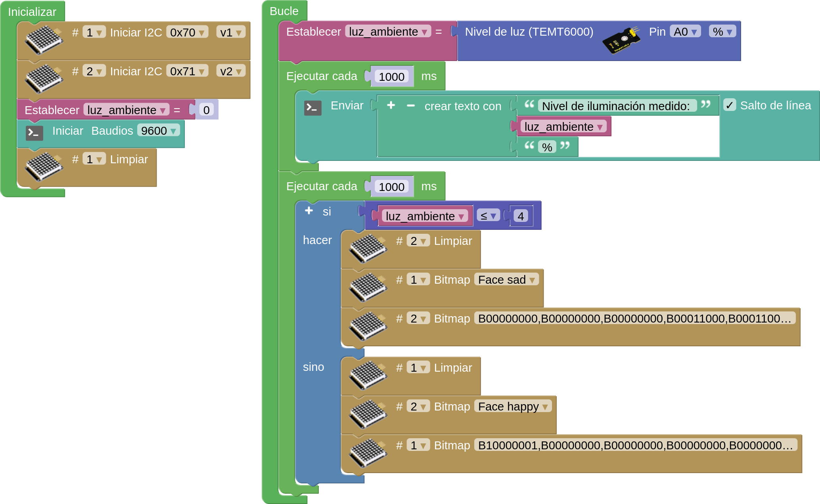Image resolution: width=820 pixels, height=504 pixels.
Task: Click plus icon on crear texto con
Action: (x=391, y=105)
